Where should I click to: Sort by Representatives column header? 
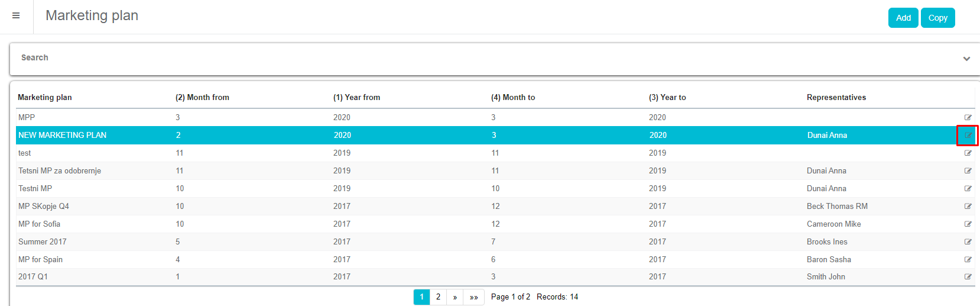coord(836,98)
